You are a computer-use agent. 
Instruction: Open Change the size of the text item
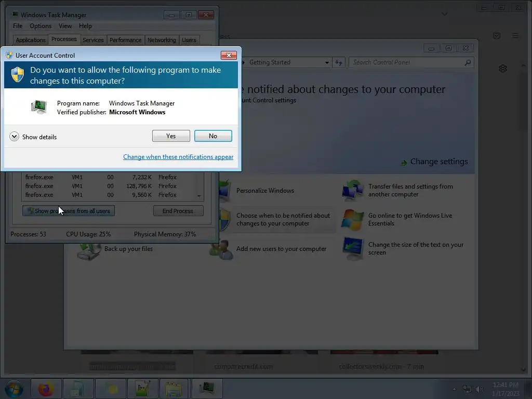(416, 249)
